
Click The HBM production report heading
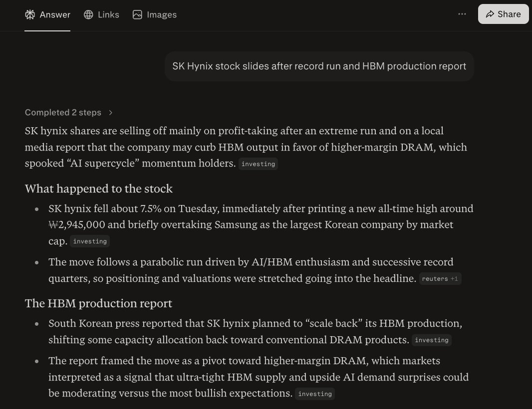(98, 303)
